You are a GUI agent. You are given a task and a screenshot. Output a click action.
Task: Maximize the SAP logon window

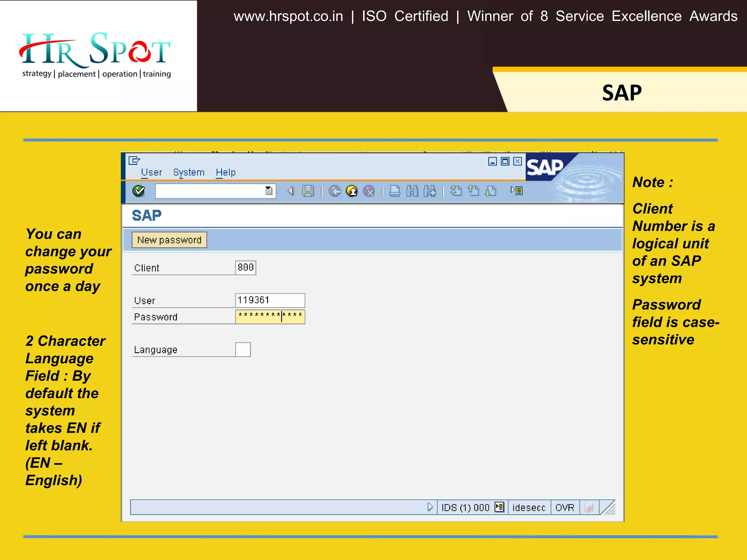click(505, 162)
